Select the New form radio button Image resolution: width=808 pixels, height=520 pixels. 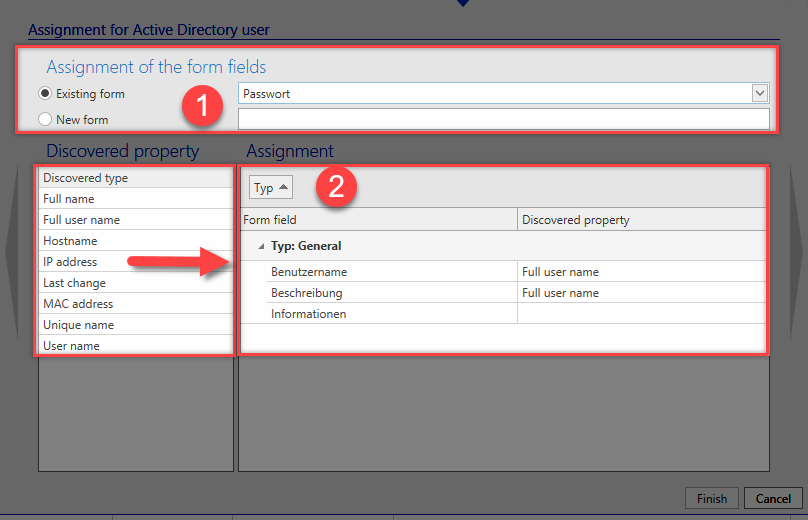point(45,119)
